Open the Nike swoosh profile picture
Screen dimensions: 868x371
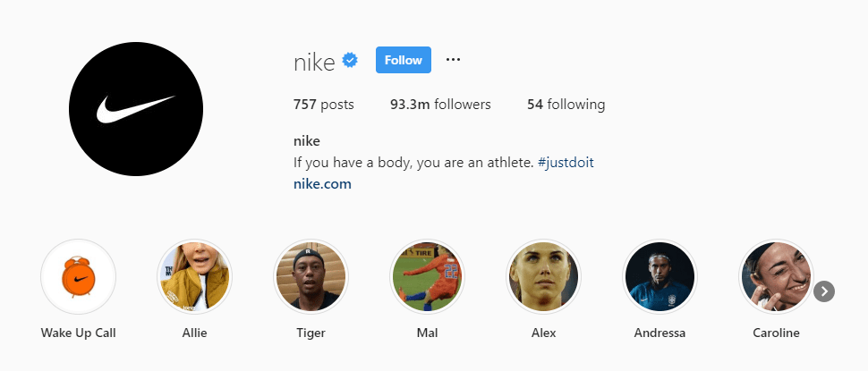point(136,109)
